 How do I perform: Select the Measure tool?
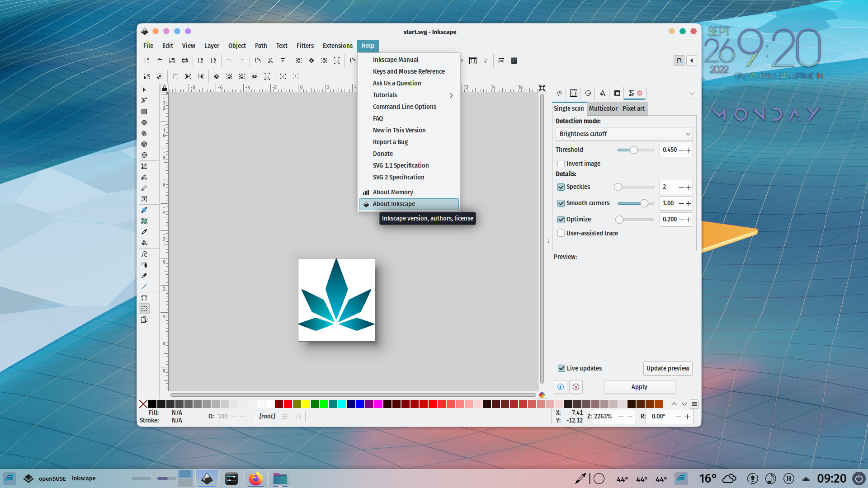[x=144, y=298]
